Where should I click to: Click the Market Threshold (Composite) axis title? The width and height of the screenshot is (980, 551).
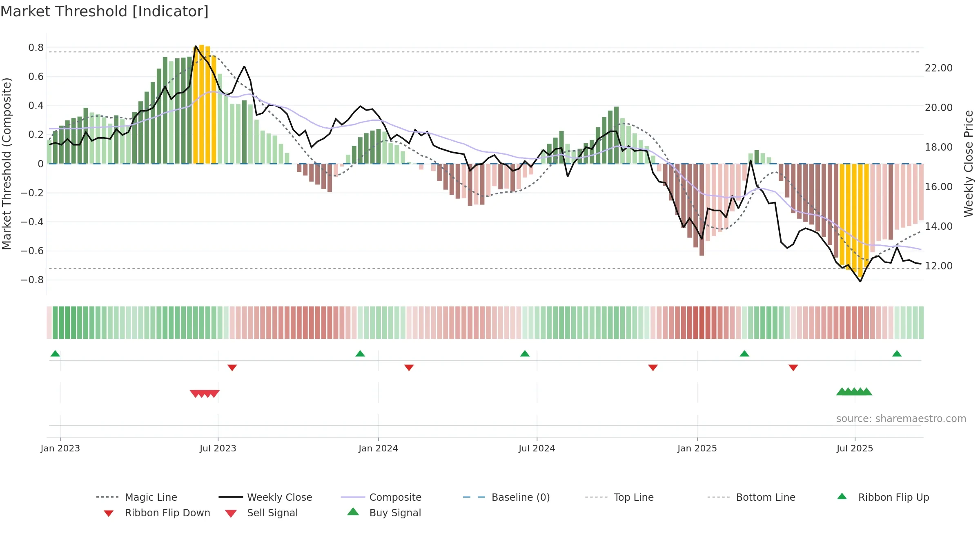coord(7,164)
